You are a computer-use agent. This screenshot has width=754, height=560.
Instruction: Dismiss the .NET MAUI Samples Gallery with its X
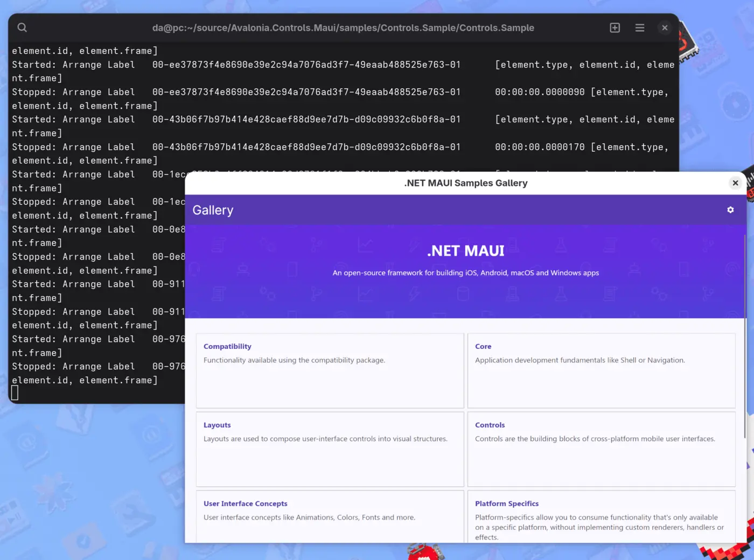click(x=735, y=183)
